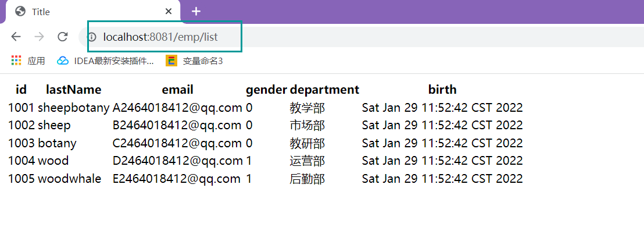
Task: Click the lastName sheepbotany
Action: tap(74, 108)
